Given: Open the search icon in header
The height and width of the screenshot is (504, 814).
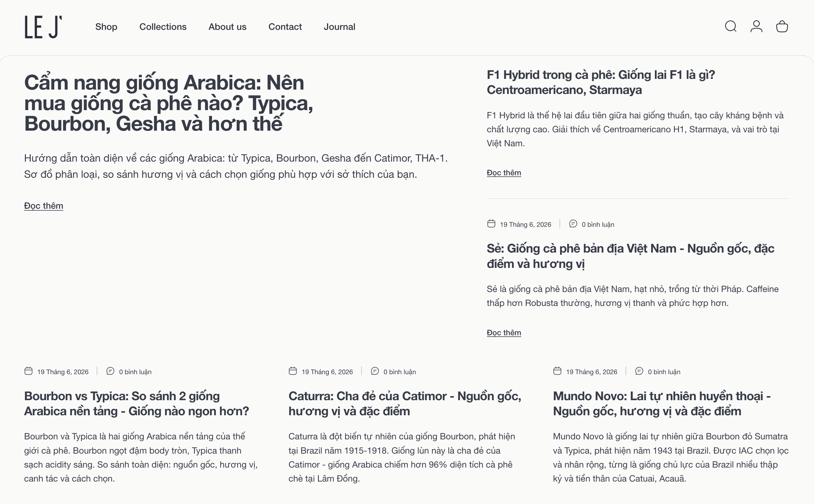Looking at the screenshot, I should 730,26.
